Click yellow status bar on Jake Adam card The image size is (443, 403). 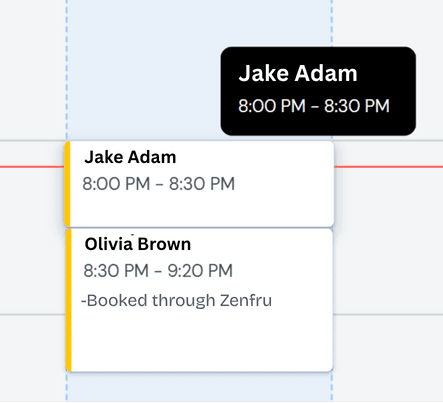[x=67, y=184]
